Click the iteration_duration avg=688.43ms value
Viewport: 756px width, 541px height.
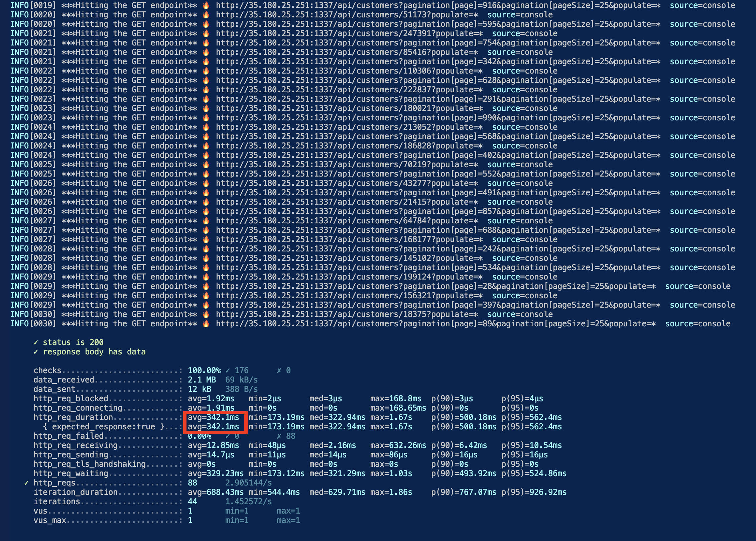click(x=216, y=492)
